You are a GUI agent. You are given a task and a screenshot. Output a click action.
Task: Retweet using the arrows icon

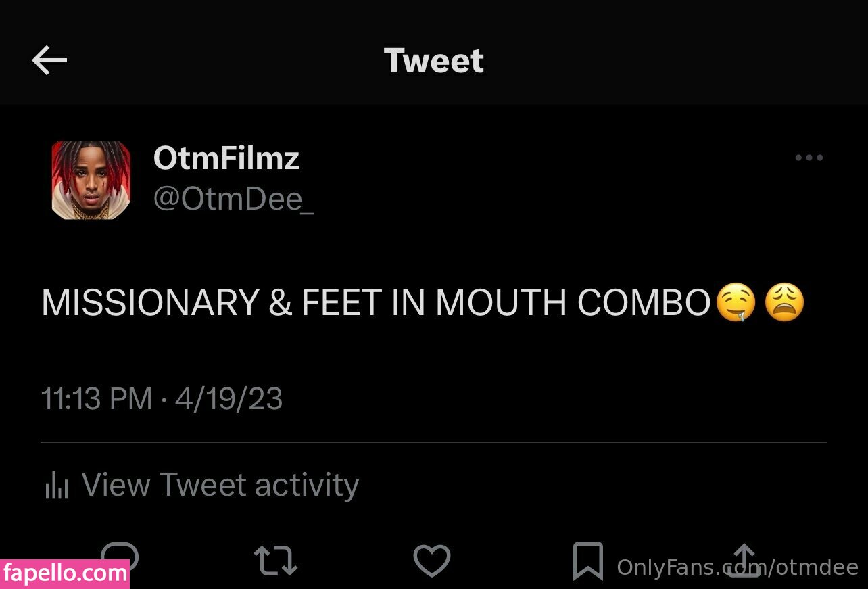pos(275,561)
